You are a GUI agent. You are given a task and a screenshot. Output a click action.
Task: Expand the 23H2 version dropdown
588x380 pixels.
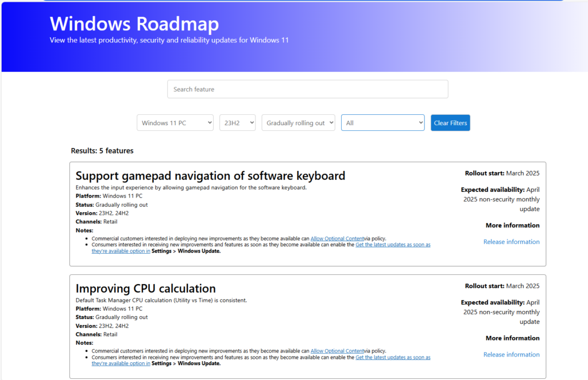(x=237, y=122)
